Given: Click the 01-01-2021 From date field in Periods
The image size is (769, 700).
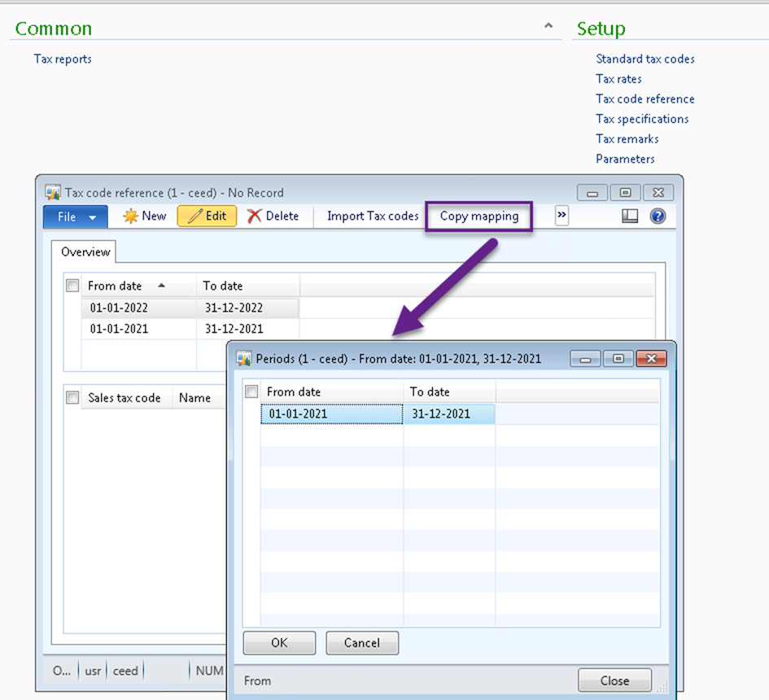Looking at the screenshot, I should pos(331,413).
